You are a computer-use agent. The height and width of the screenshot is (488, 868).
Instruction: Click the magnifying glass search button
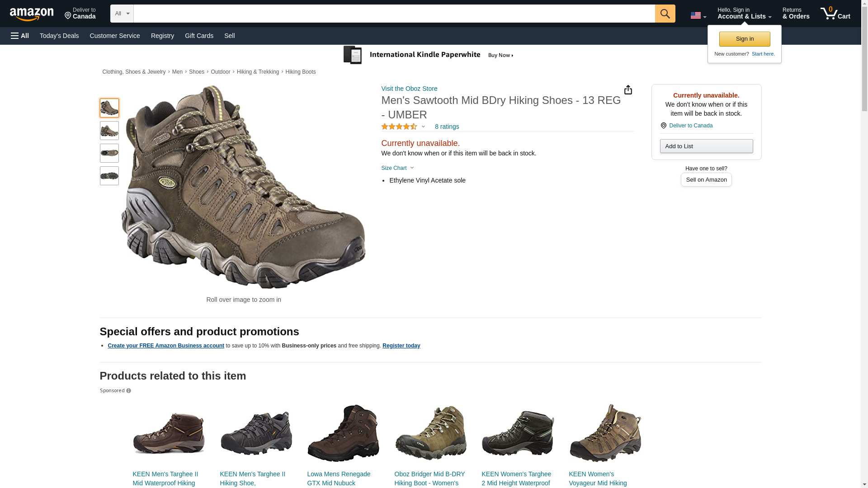[665, 14]
